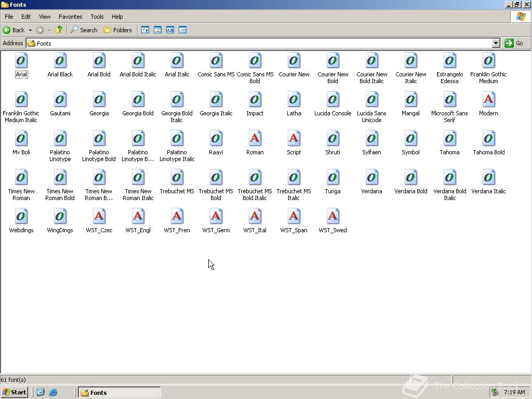Switch to List view button
This screenshot has height=399, width=532.
158,30
